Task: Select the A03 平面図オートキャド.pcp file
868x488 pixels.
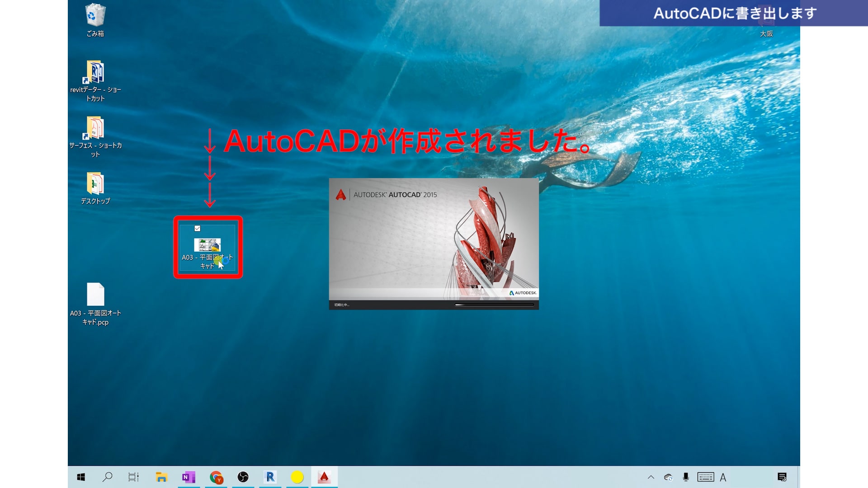Action: pyautogui.click(x=95, y=295)
